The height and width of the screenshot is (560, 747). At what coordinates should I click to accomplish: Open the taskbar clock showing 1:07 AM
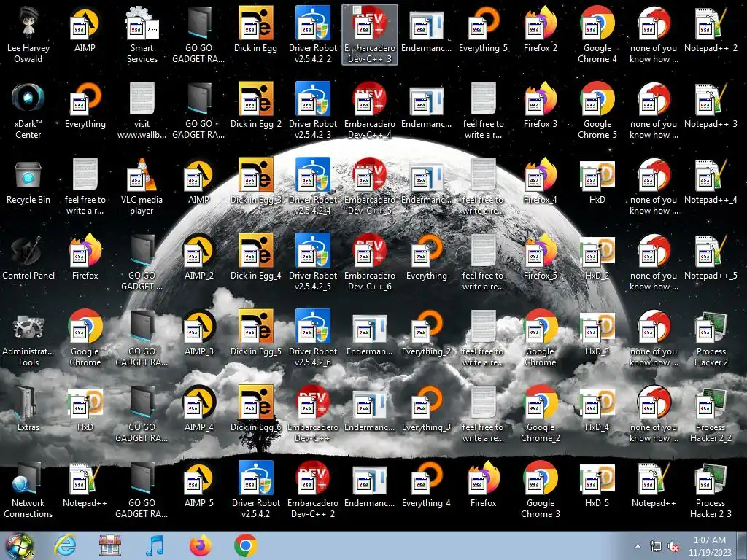pyautogui.click(x=710, y=546)
